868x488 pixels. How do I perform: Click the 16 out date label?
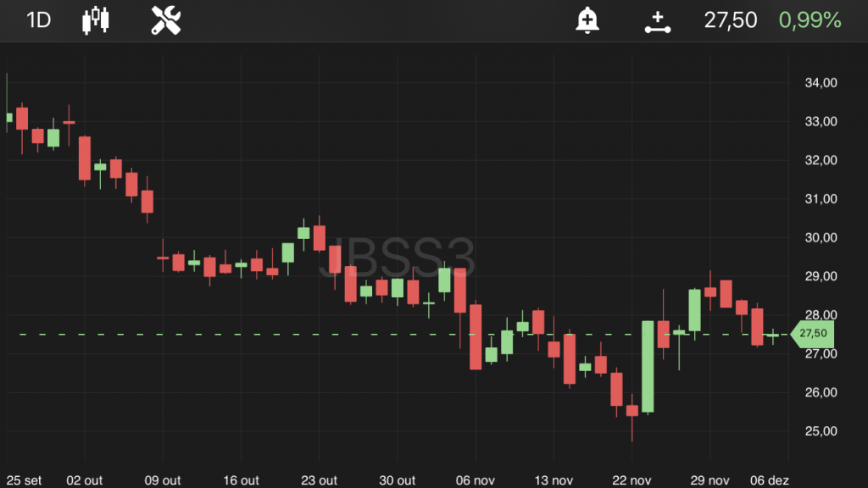coord(241,480)
